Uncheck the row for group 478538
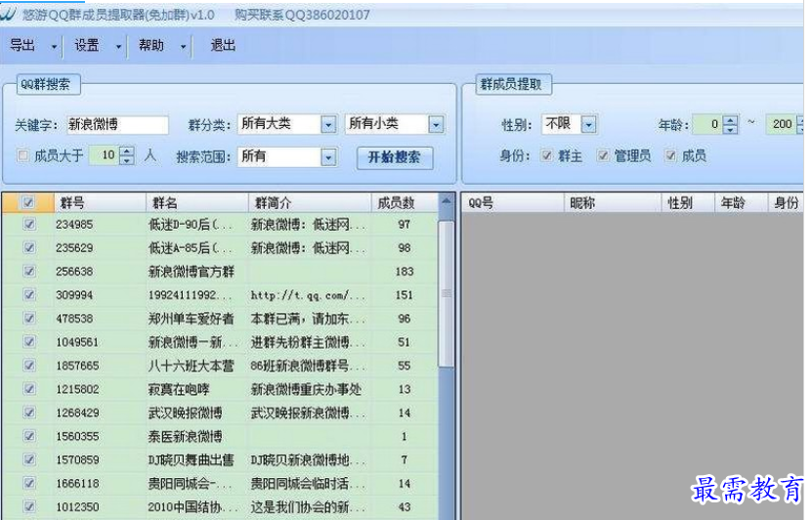Screen dimensions: 812x520 point(29,319)
